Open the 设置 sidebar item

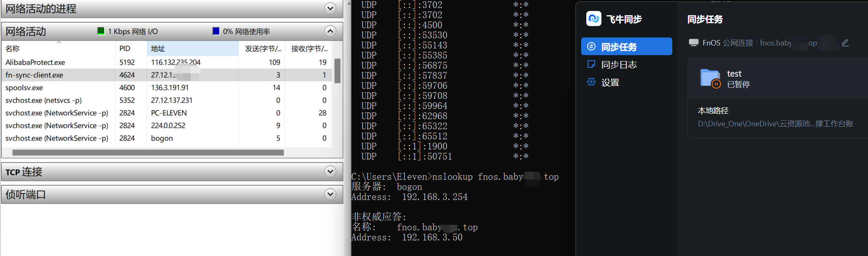(626, 82)
